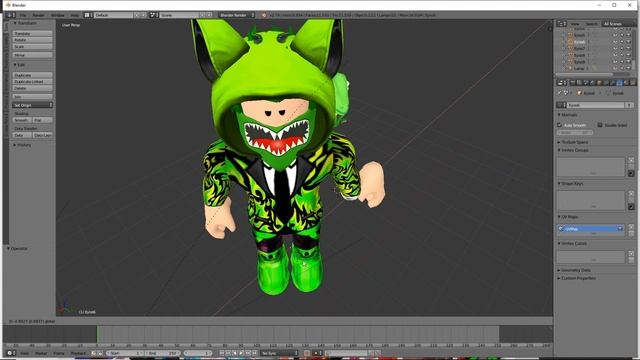Add a new scene with plus icon

click(x=202, y=15)
